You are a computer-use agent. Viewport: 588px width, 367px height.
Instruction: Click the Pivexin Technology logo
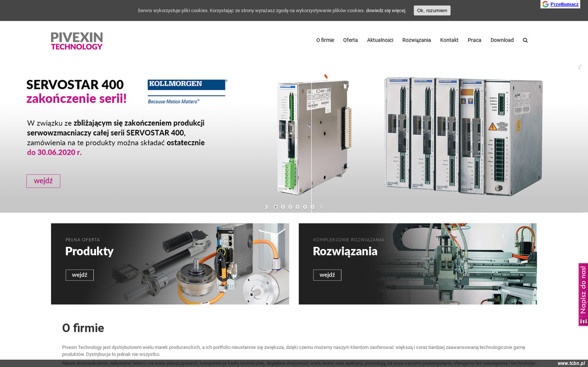pyautogui.click(x=76, y=41)
